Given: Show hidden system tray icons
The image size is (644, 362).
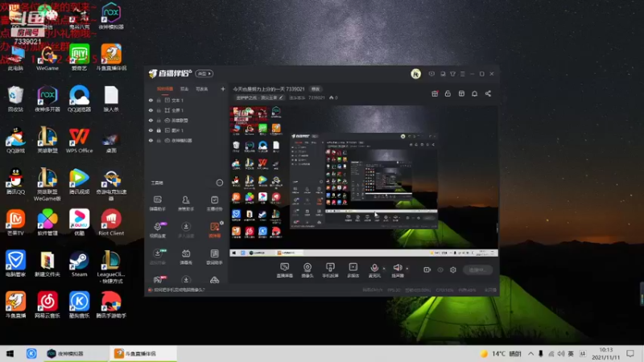Looking at the screenshot, I should (531, 353).
